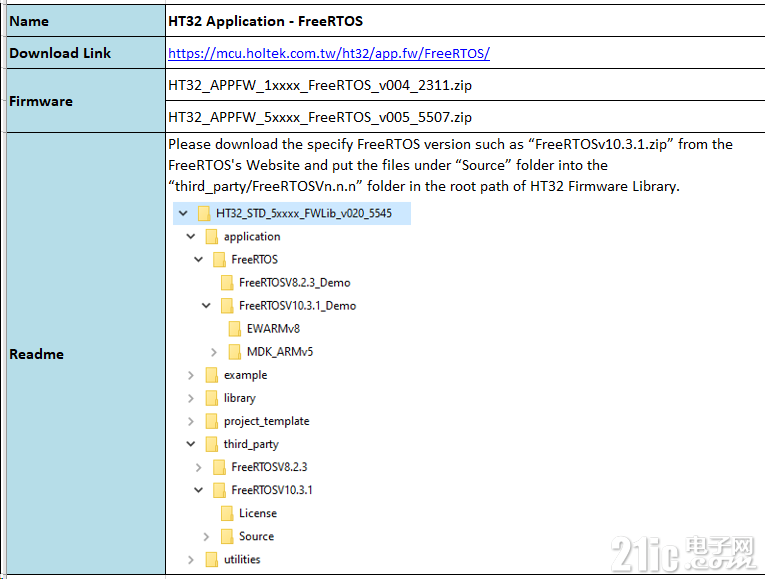Expand the FreeRTOSV8.2.3 folder chevron

[x=199, y=467]
